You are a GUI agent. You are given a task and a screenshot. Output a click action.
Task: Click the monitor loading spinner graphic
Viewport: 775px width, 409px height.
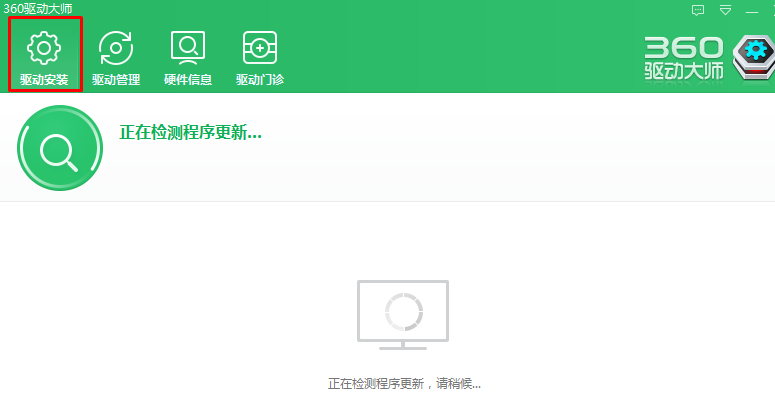(403, 315)
